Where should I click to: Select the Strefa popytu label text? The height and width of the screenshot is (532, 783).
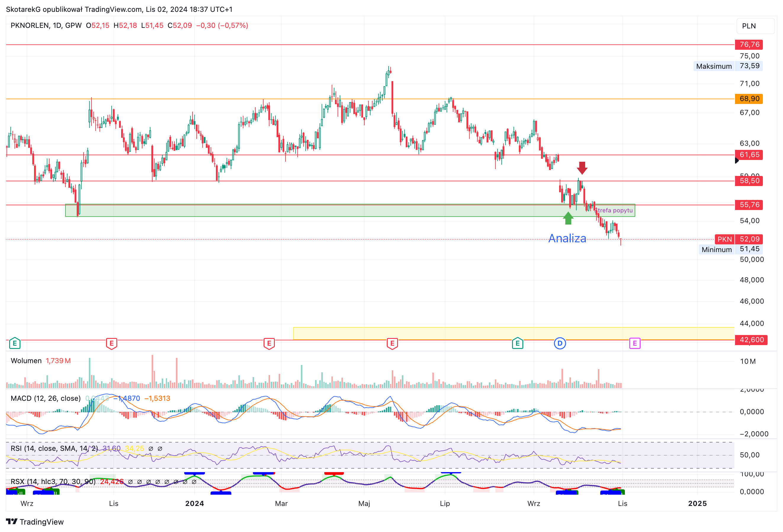tap(614, 210)
